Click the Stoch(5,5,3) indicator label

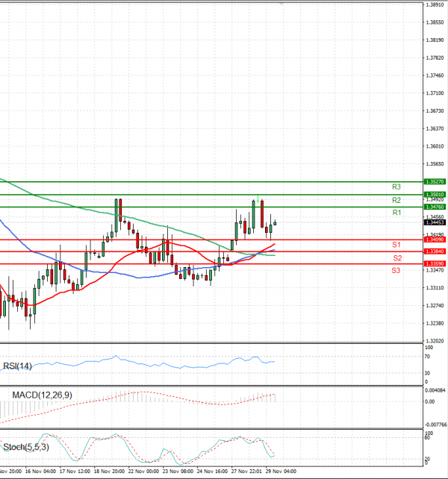(26, 447)
